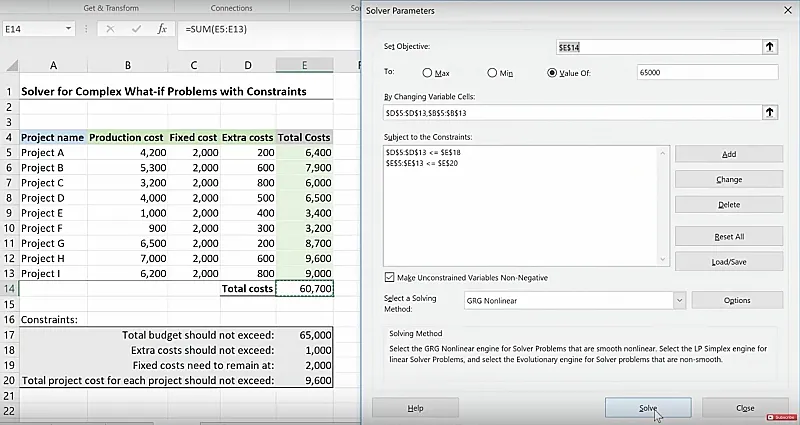Select the Max radio button
This screenshot has width=800, height=425.
click(428, 73)
